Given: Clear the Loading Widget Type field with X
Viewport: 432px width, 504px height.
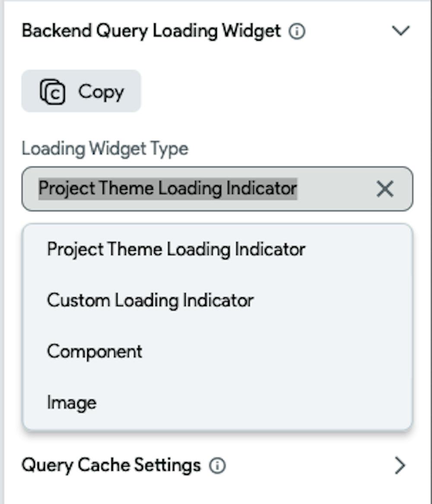Looking at the screenshot, I should tap(384, 189).
